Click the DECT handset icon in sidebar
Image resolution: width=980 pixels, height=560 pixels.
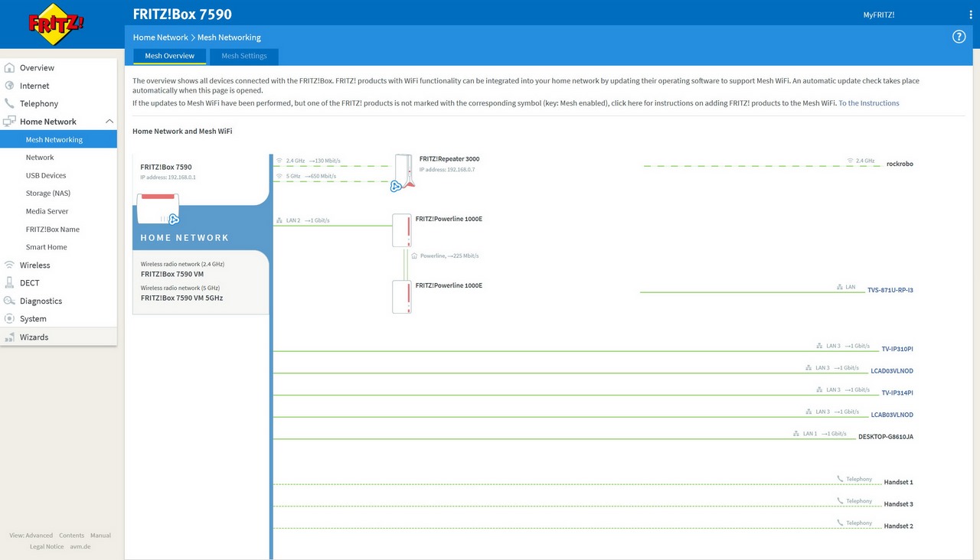pos(9,282)
